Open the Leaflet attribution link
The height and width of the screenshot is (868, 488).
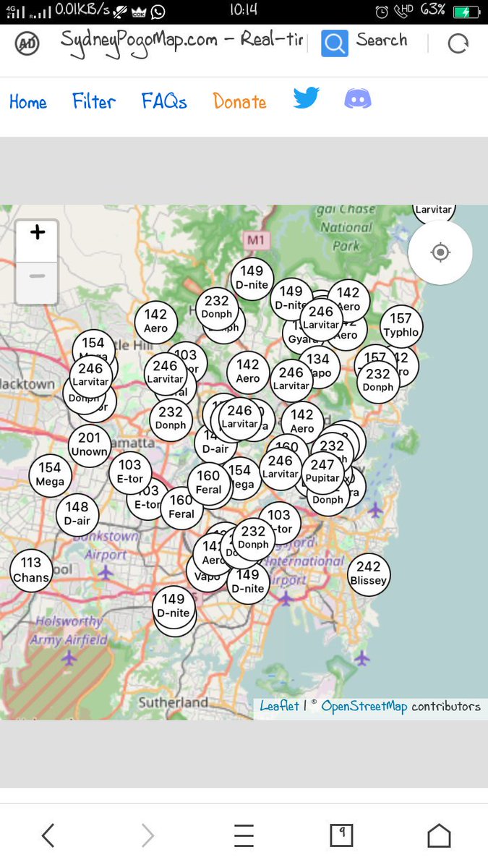point(279,706)
